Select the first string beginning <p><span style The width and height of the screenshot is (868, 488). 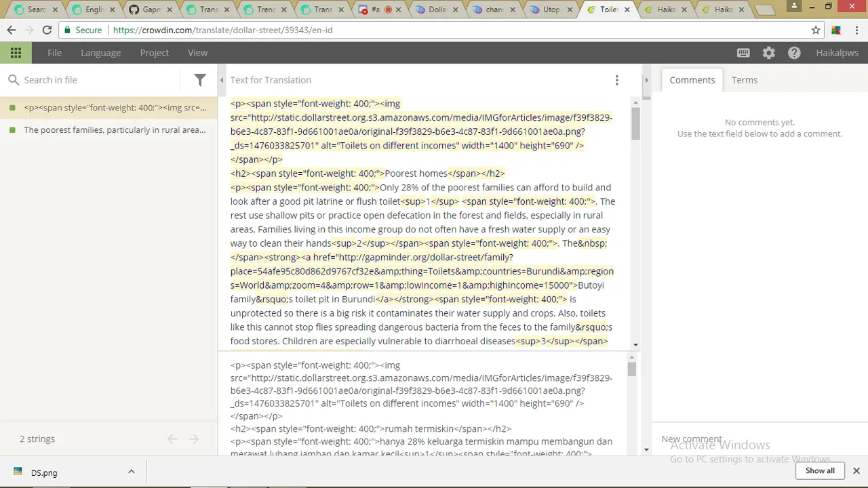[108, 108]
